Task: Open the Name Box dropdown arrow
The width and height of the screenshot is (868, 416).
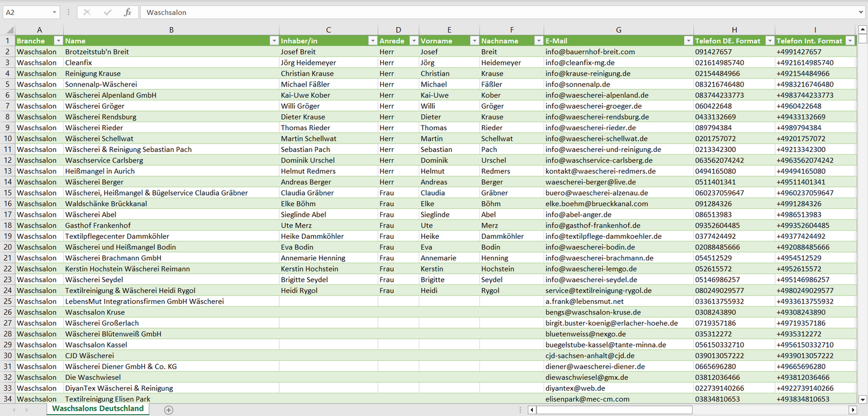Action: coord(54,12)
